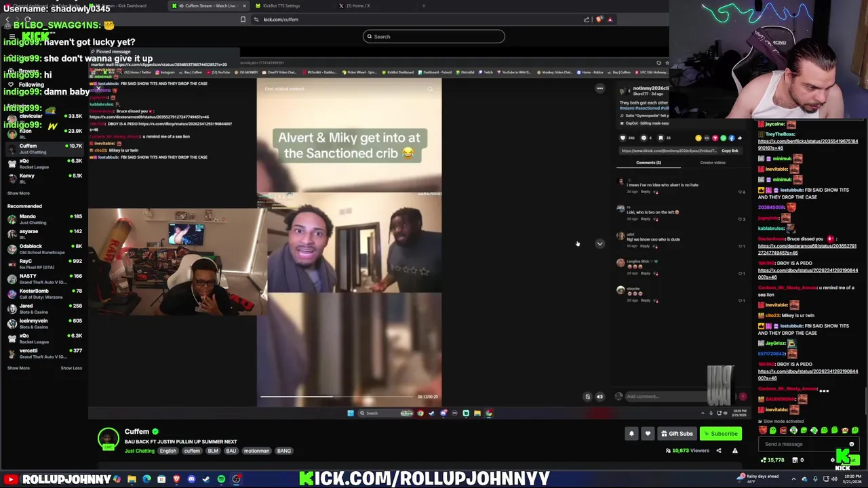The width and height of the screenshot is (868, 488).
Task: Share TikTok to Facebook icon
Action: 731,138
